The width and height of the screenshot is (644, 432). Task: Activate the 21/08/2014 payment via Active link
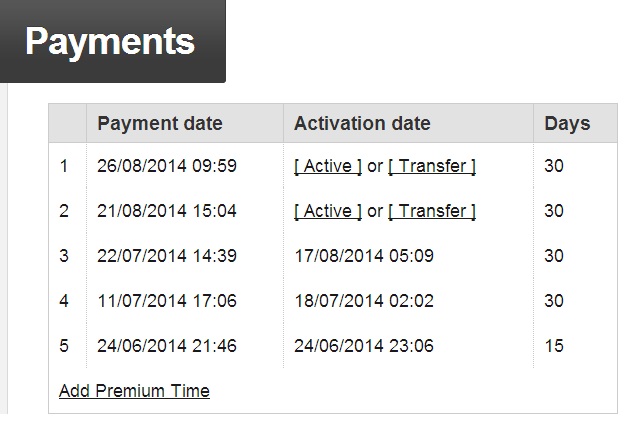(x=328, y=211)
